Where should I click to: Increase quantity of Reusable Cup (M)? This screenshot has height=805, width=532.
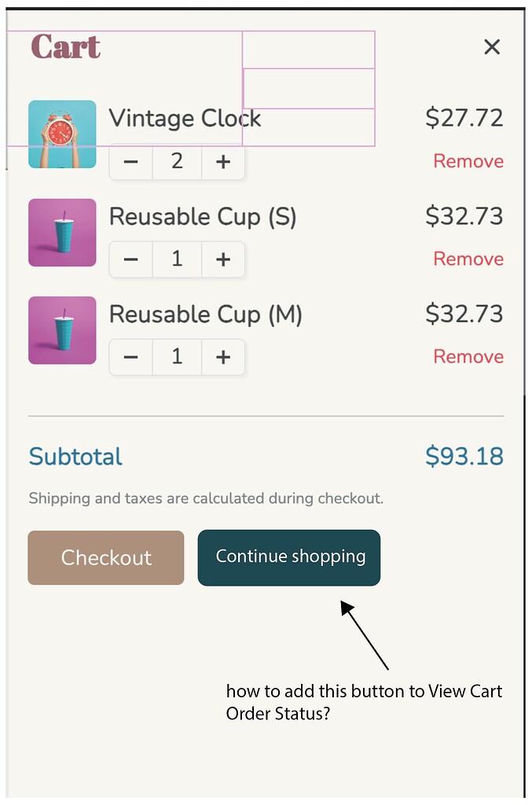223,357
